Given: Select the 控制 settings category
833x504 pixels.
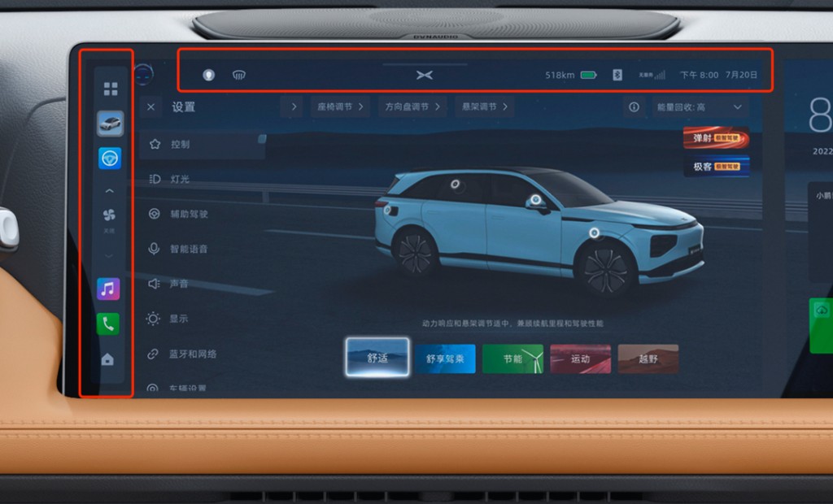Looking at the screenshot, I should coord(202,144).
